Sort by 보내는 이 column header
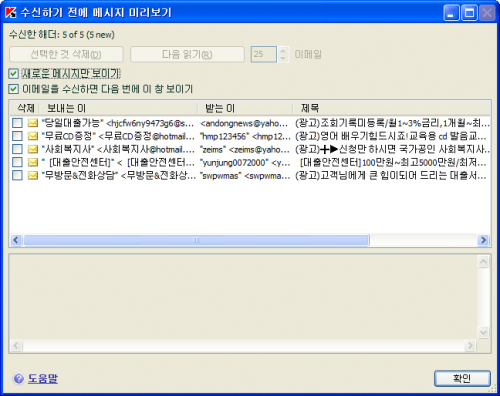Viewport: 500px width, 396px height. tap(118, 108)
